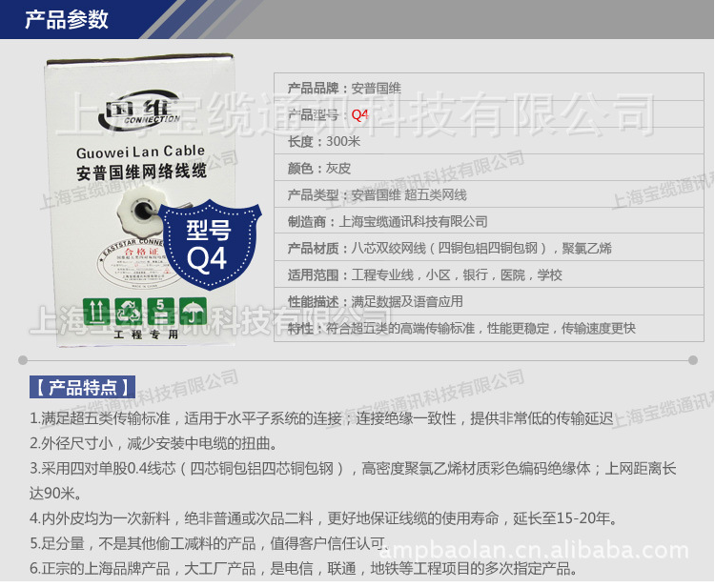Select the row '制造商：上海宝缆通讯科技有限公司'
This screenshot has width=715, height=588.
[x=489, y=221]
